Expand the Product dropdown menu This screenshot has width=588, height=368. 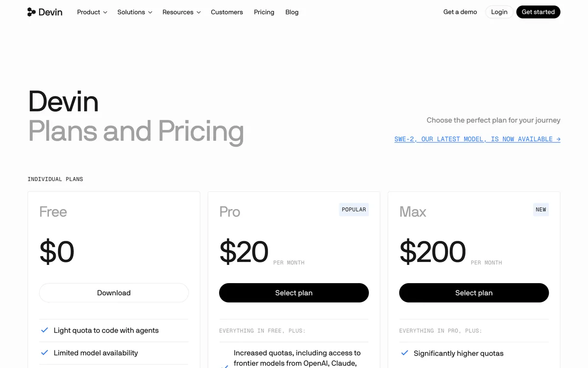(92, 12)
